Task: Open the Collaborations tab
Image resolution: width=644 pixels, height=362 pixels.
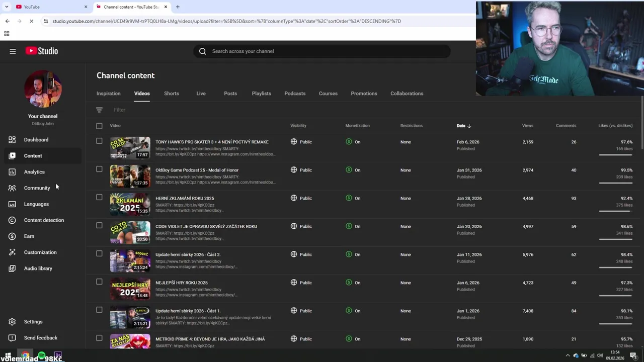Action: point(407,94)
